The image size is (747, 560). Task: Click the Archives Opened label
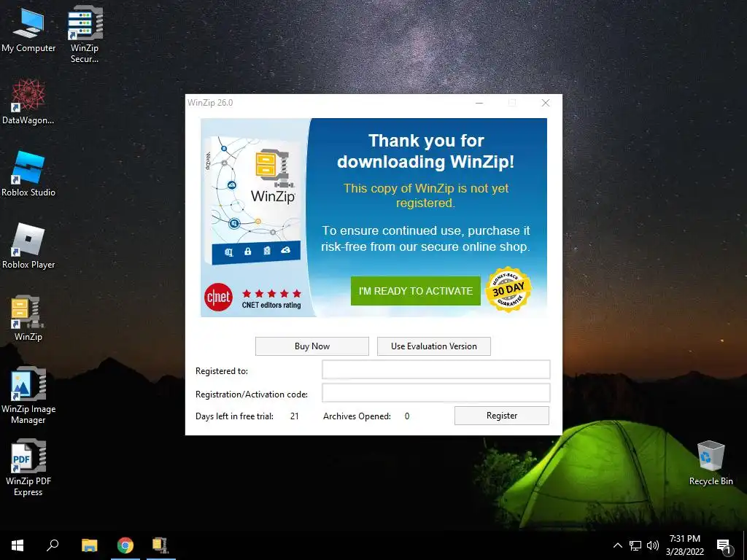(357, 416)
